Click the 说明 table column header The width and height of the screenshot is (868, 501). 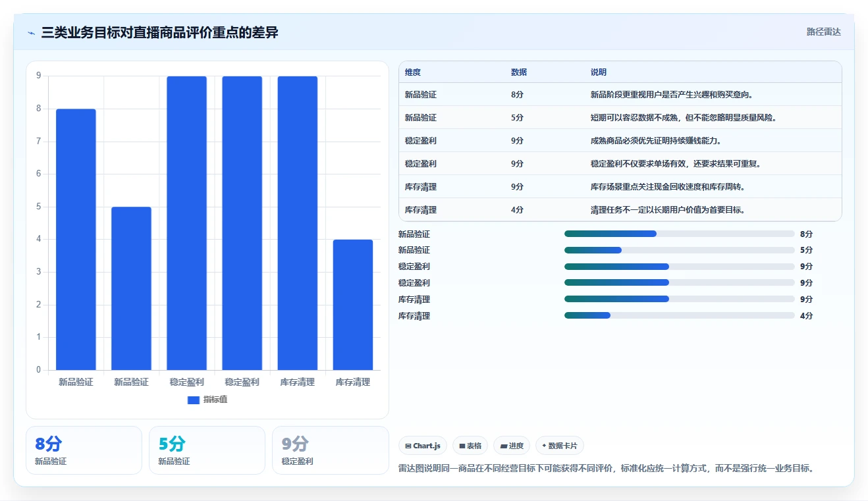point(599,72)
